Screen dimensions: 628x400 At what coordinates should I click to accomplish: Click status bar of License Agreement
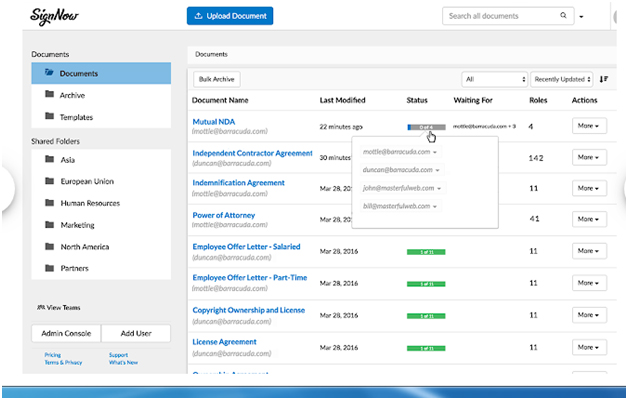426,348
